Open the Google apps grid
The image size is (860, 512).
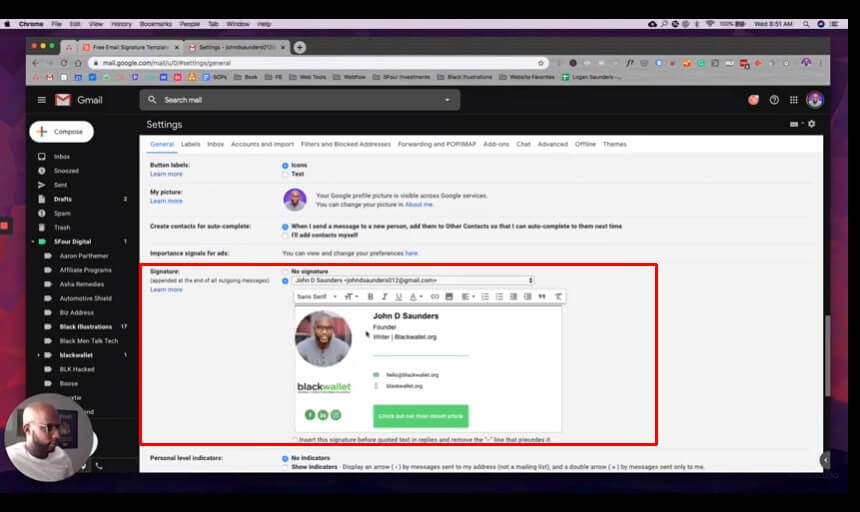click(x=794, y=100)
